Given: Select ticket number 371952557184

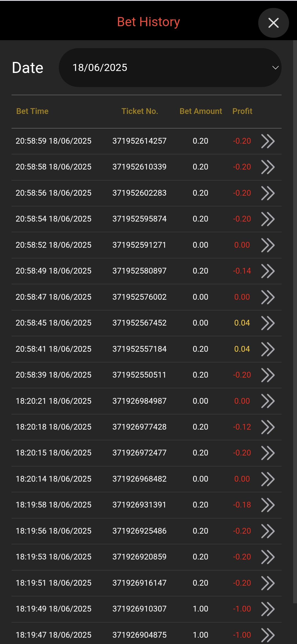Looking at the screenshot, I should click(139, 349).
